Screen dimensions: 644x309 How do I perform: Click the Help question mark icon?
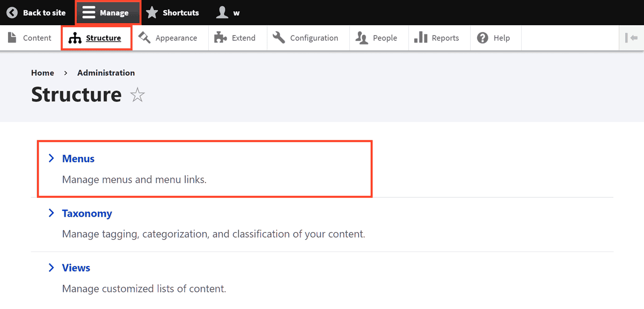pyautogui.click(x=482, y=38)
